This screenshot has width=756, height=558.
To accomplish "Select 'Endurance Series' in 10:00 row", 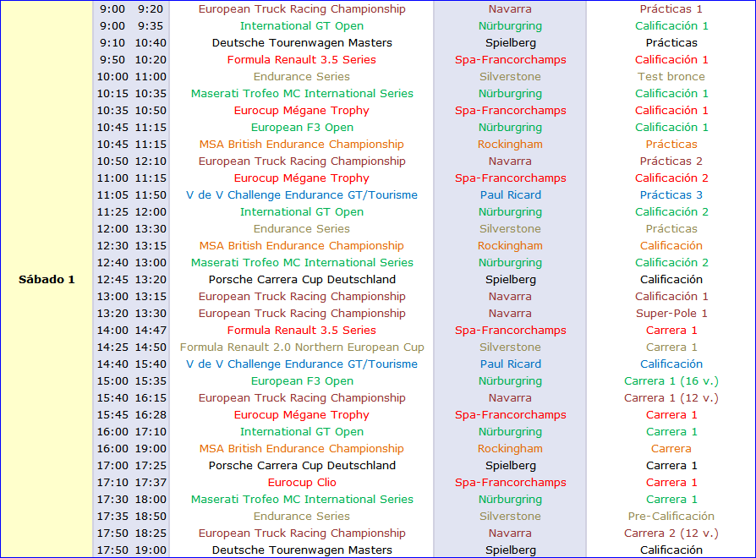I will (302, 77).
